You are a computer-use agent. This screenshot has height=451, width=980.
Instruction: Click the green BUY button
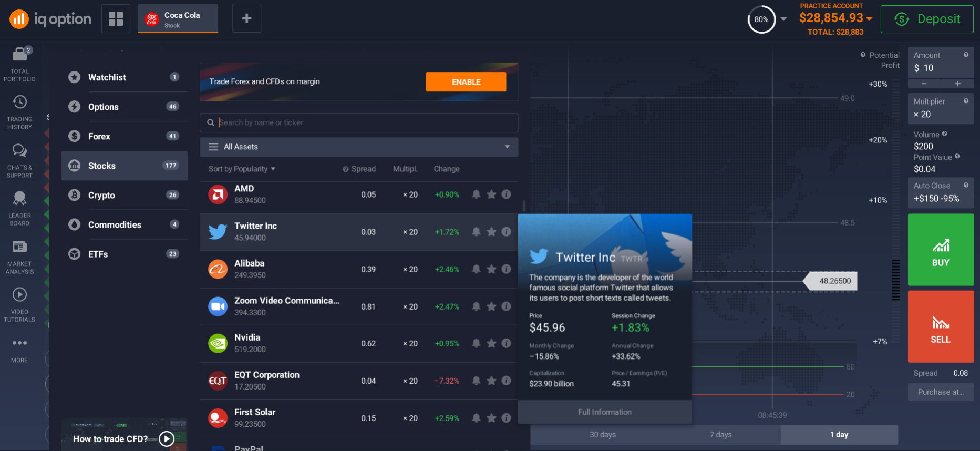pos(941,250)
